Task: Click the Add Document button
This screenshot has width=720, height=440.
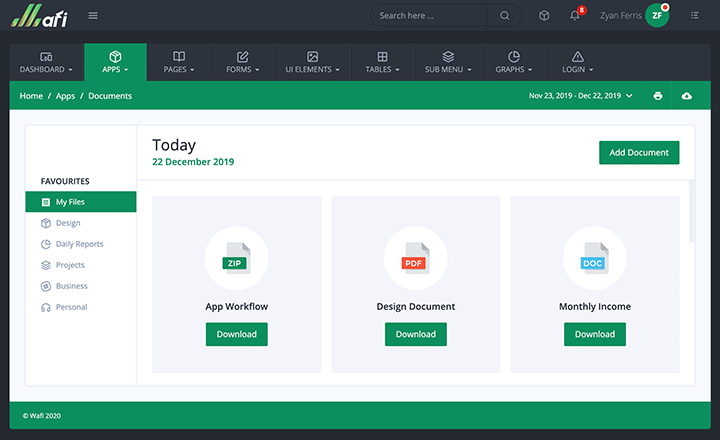Action: coord(639,152)
